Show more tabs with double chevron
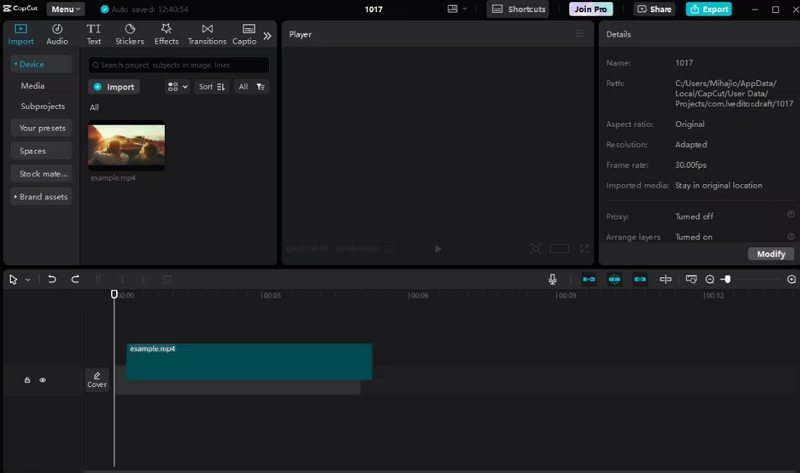 (x=267, y=36)
